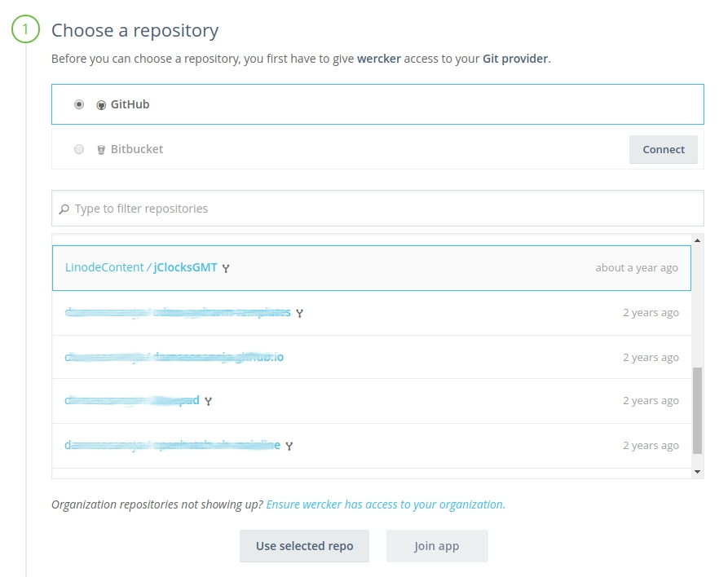The image size is (728, 577).
Task: Click the Join app button
Action: pyautogui.click(x=437, y=546)
